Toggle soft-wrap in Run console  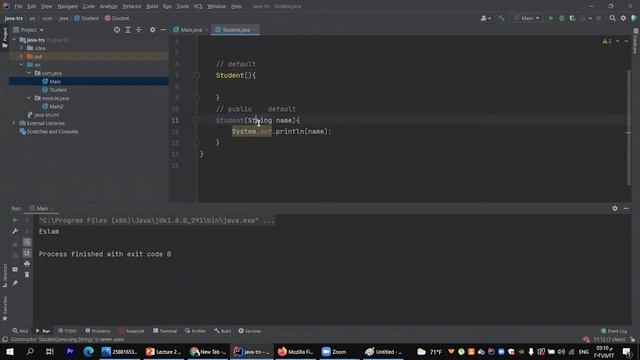27,242
